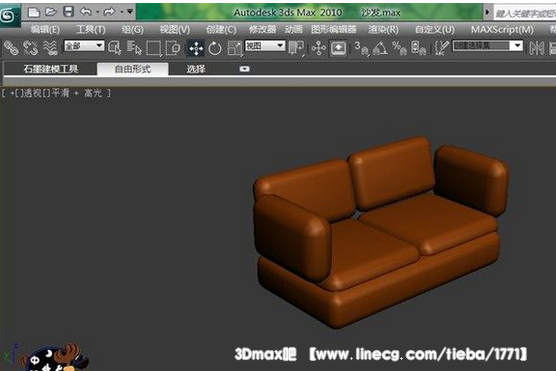Activate the Select and Scale tool

[x=234, y=48]
